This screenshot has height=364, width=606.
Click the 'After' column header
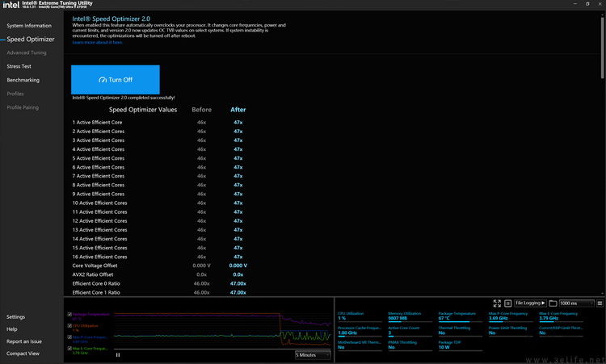pos(238,110)
